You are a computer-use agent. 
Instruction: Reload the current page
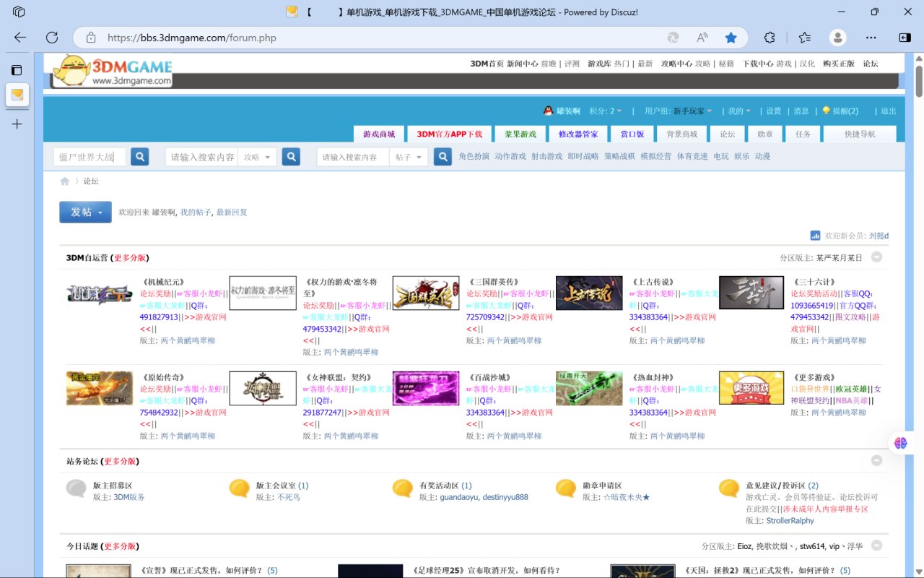pos(52,38)
